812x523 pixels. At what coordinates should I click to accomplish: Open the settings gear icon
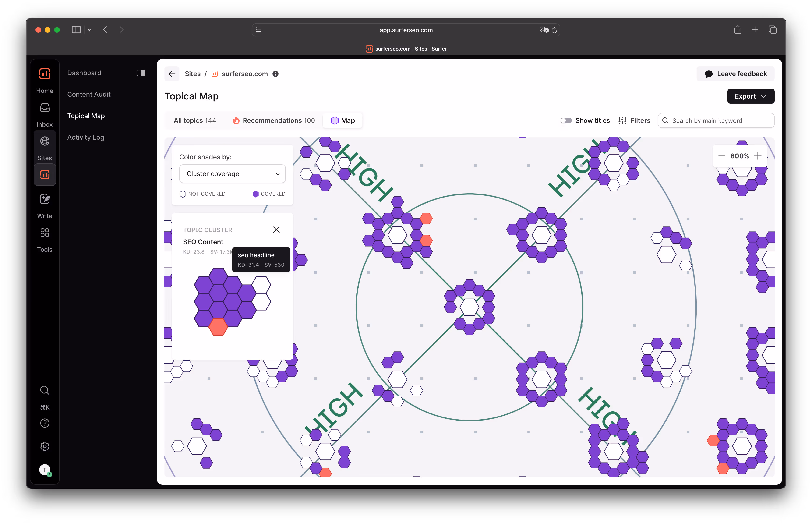(x=45, y=446)
